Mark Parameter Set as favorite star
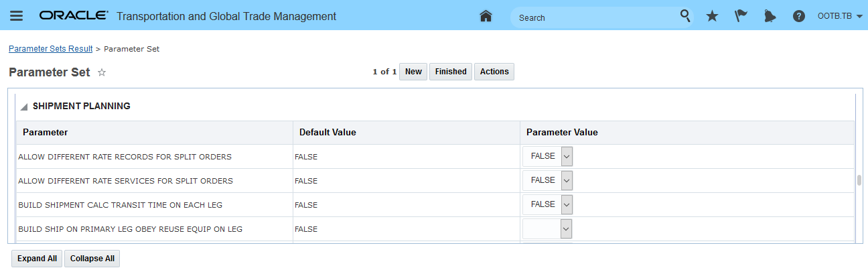This screenshot has width=868, height=270. tap(102, 72)
